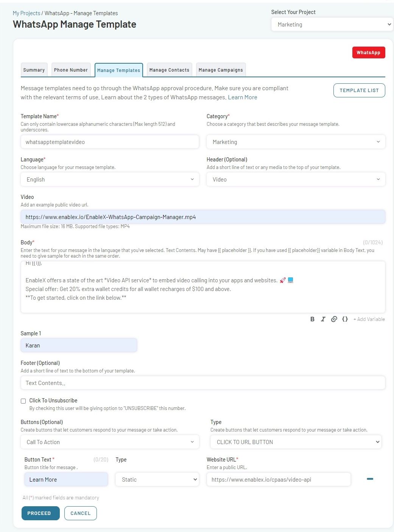Open the Manage Campaigns tab
Screen dimensions: 394x532
tap(221, 70)
